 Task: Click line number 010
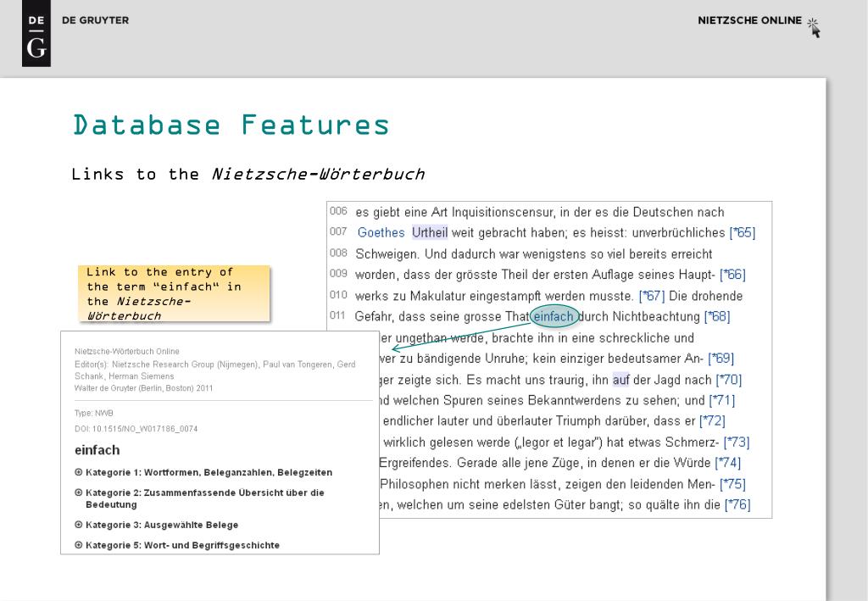338,295
